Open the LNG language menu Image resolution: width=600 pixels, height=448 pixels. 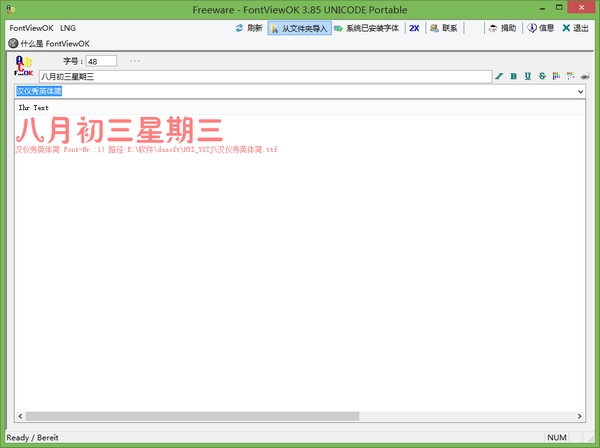point(68,28)
